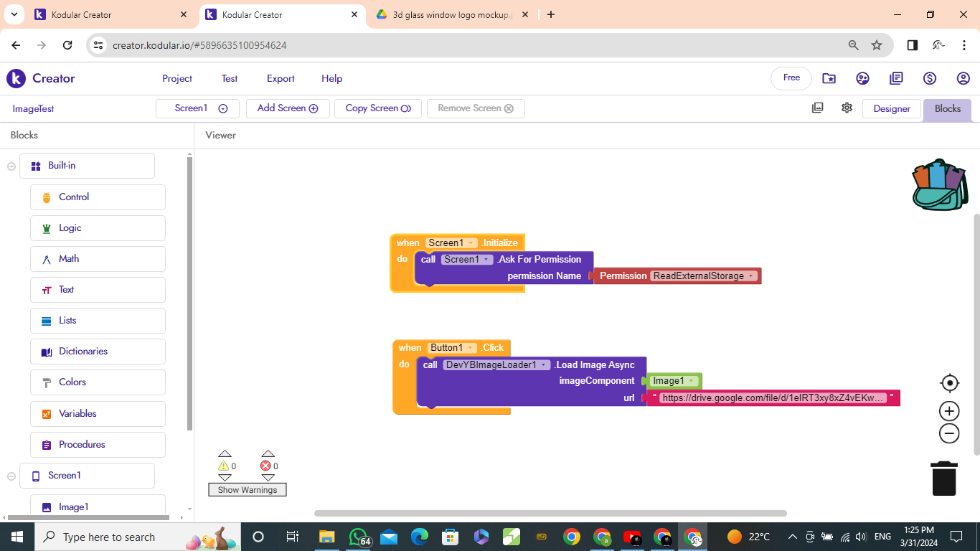
Task: Open the Screen1 screen selector dropdown
Action: click(x=197, y=108)
